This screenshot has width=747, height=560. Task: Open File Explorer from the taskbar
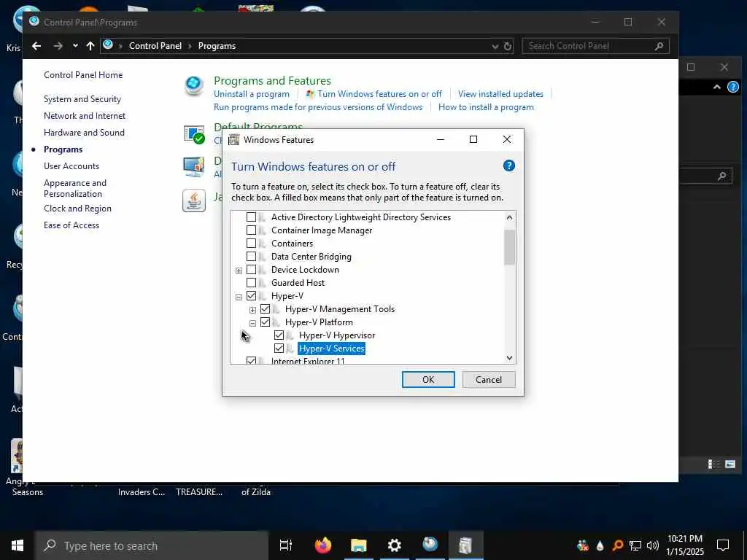tap(359, 545)
